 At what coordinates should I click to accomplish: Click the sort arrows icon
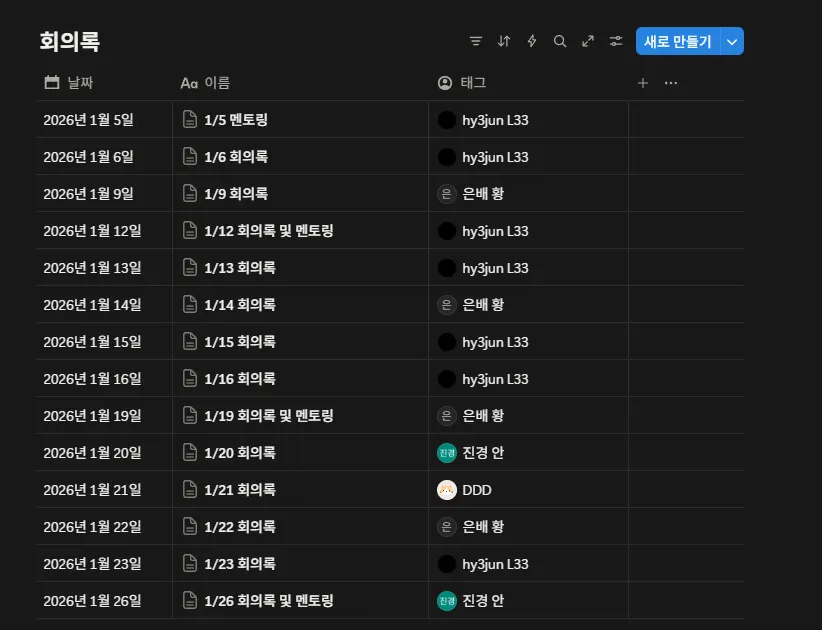click(x=504, y=41)
